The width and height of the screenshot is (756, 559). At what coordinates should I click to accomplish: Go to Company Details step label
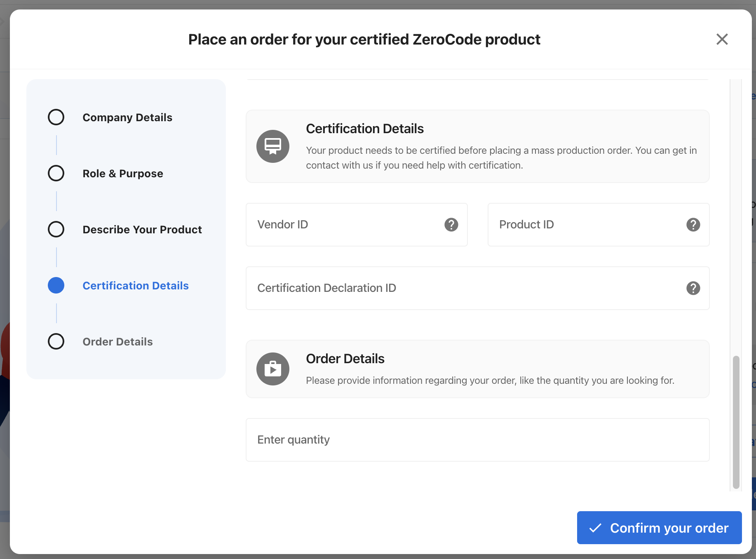[x=127, y=117]
